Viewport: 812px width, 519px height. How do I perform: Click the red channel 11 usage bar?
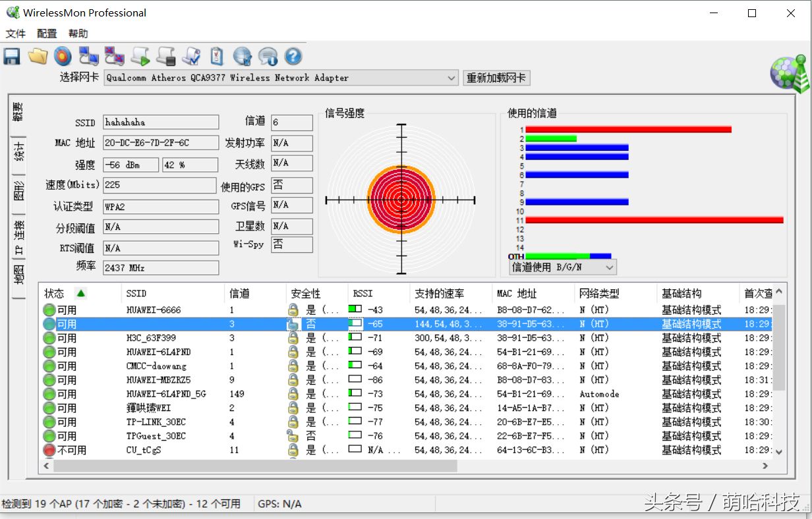tap(654, 220)
